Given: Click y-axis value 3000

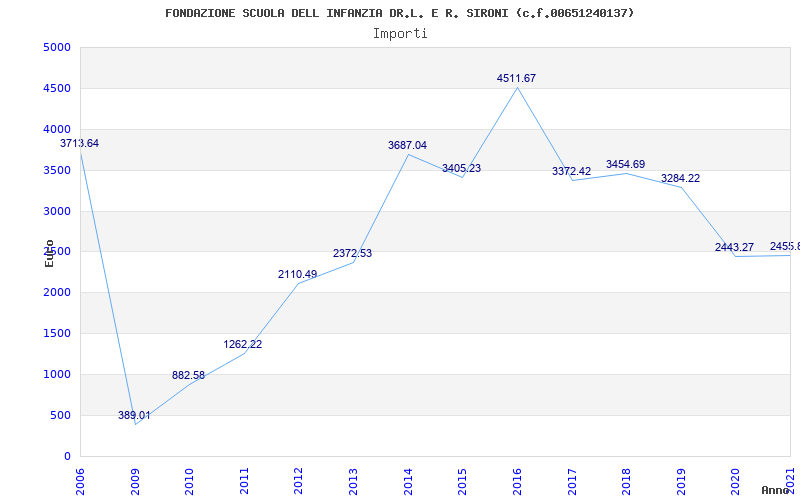Looking at the screenshot, I should click(x=57, y=211).
